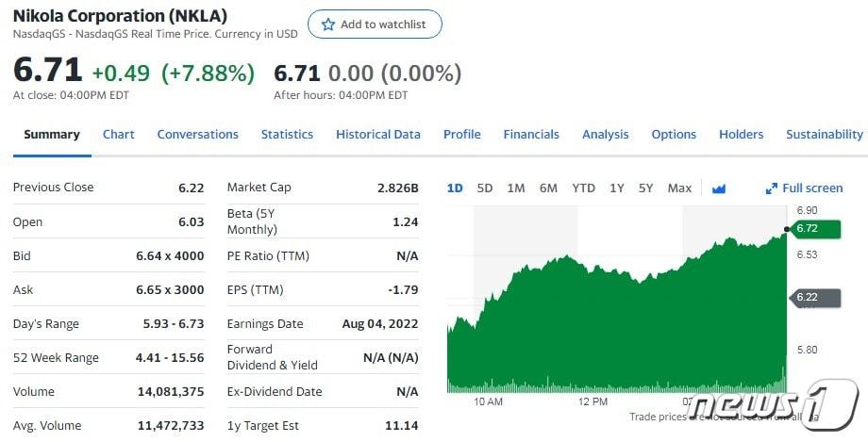Viewport: 868px width, 442px height.
Task: Click the 6.72 current price marker
Action: (807, 228)
